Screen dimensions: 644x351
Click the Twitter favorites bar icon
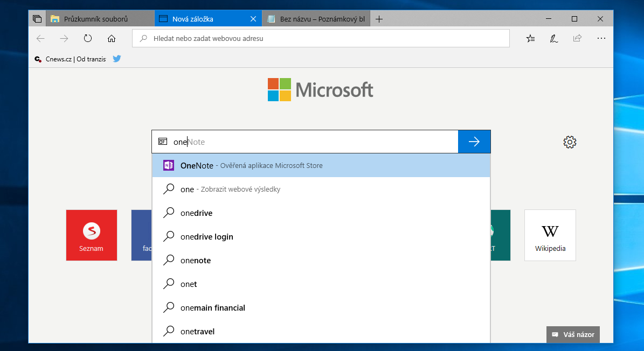(x=117, y=59)
